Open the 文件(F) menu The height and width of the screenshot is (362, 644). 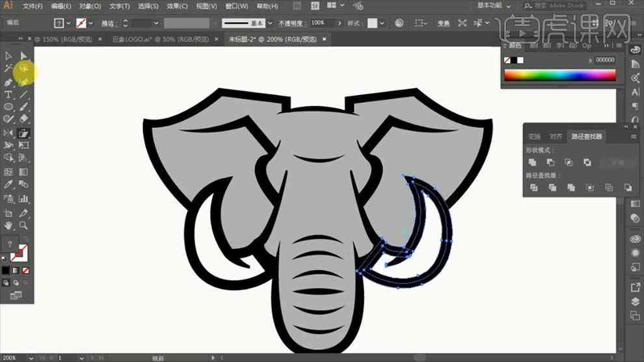point(33,6)
